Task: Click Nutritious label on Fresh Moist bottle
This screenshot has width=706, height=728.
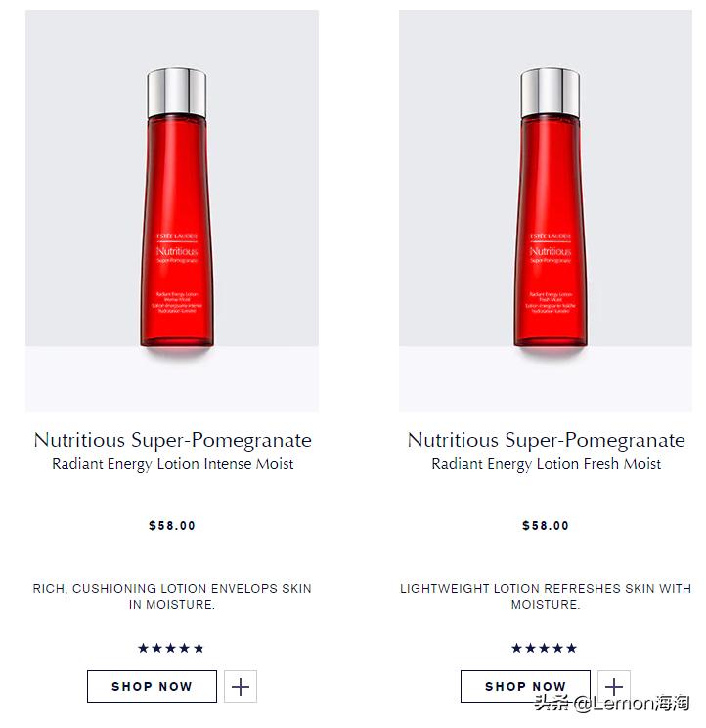Action: 550,251
